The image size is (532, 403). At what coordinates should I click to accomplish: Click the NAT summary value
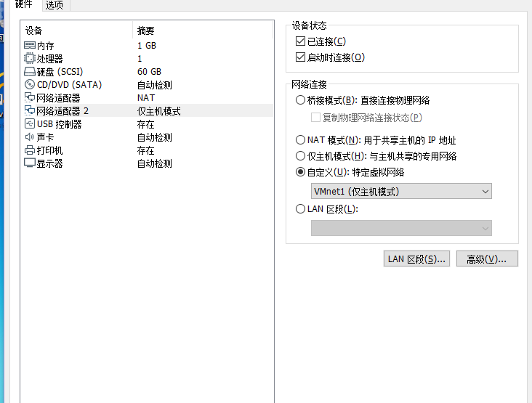pyautogui.click(x=146, y=97)
